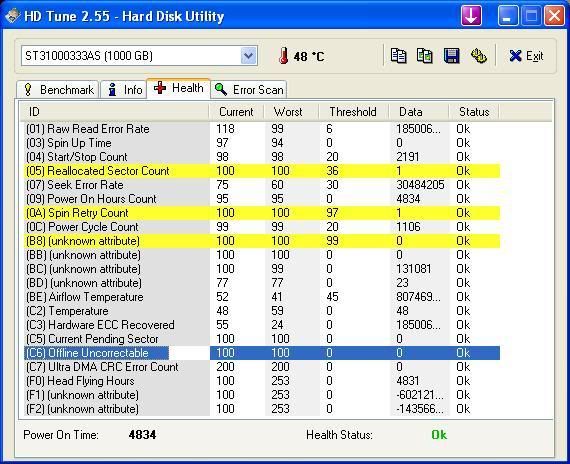Select the Health tab
This screenshot has width=570, height=464.
pos(178,88)
